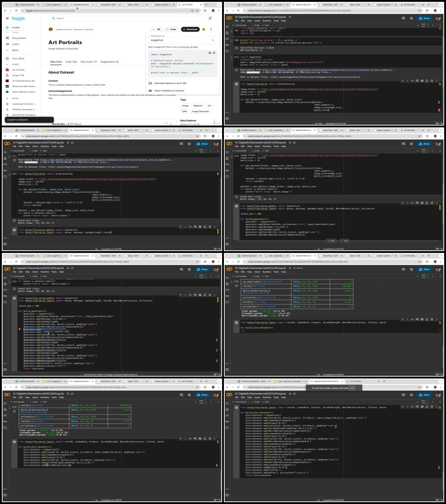The image size is (446, 504).
Task: Expand More in Kaggle sidebar
Action: click(x=15, y=50)
